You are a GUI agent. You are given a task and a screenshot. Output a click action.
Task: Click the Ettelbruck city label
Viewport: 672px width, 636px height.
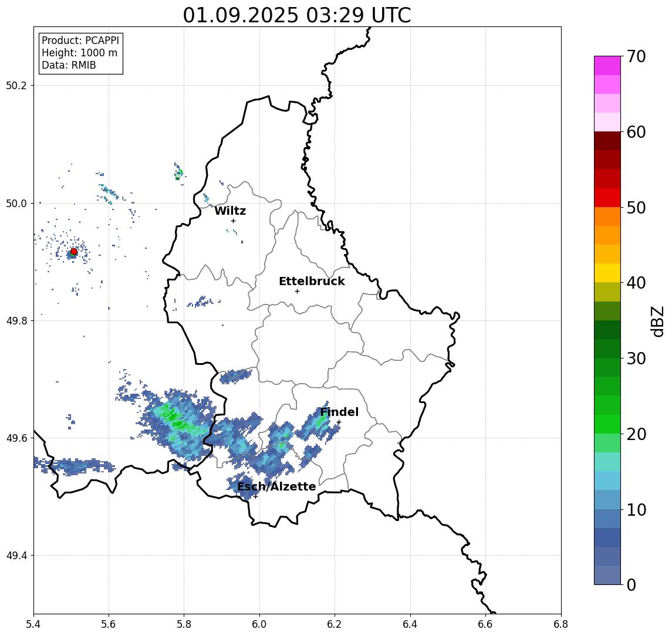click(x=312, y=281)
